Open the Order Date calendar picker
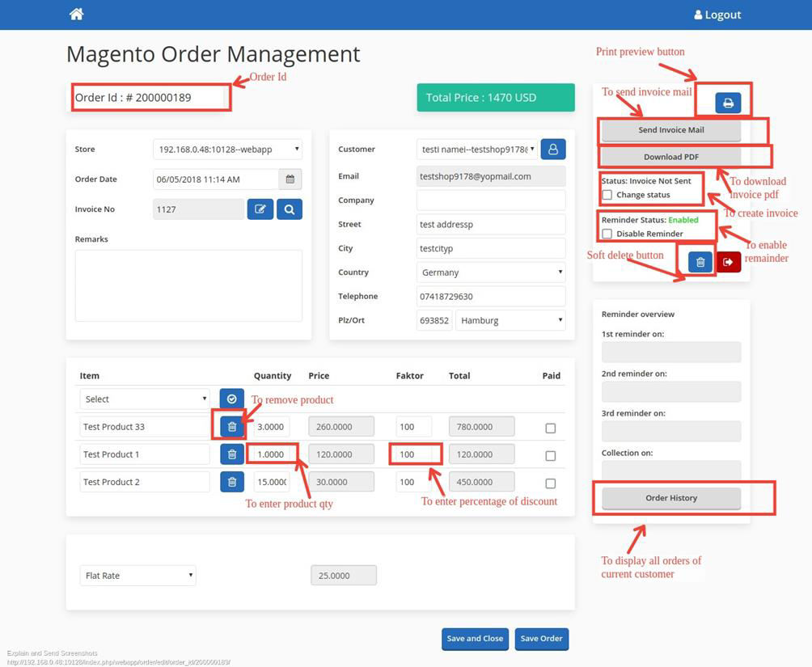This screenshot has width=812, height=667. click(x=290, y=179)
